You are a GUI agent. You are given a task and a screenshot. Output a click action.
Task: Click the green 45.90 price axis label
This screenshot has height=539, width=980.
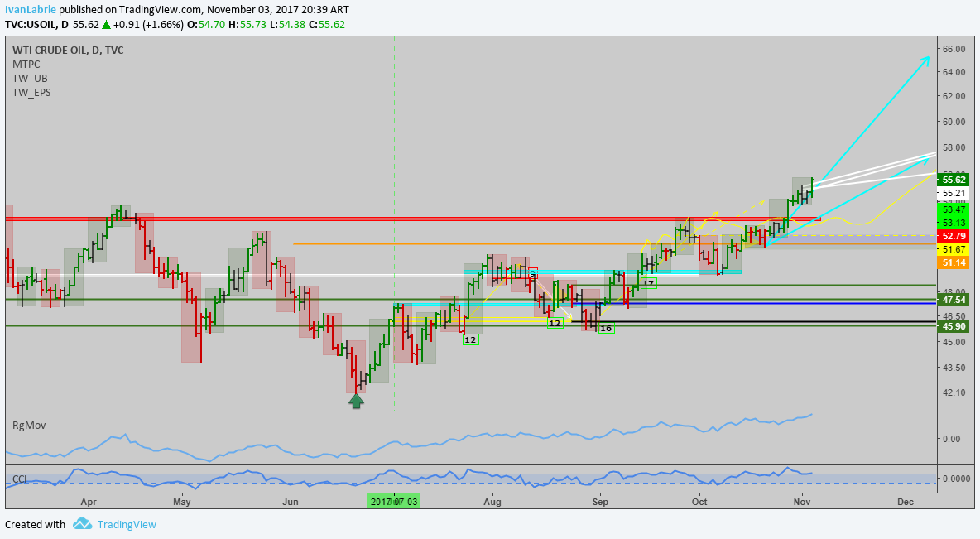[954, 326]
